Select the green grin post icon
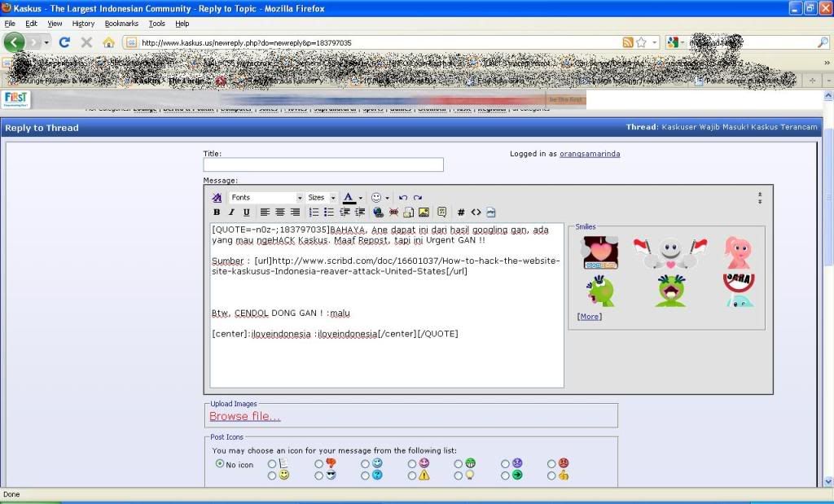Image resolution: width=834 pixels, height=504 pixels. click(458, 463)
